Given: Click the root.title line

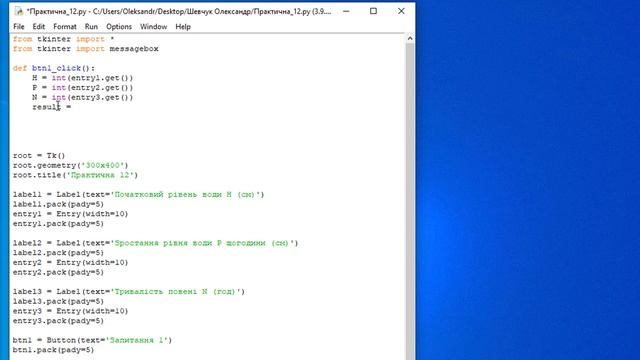Looking at the screenshot, I should tap(76, 175).
